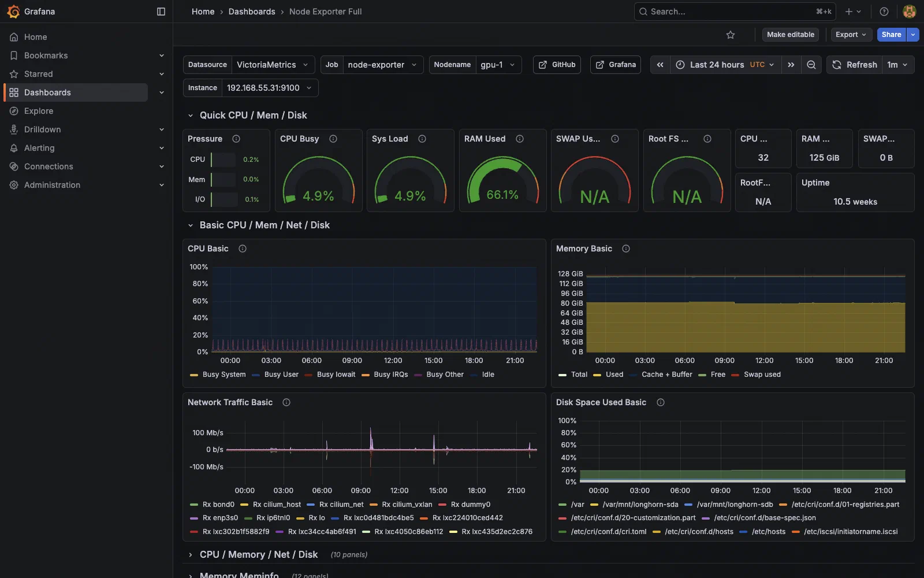Image resolution: width=924 pixels, height=578 pixels.
Task: Click the Home sidebar icon
Action: (x=14, y=37)
